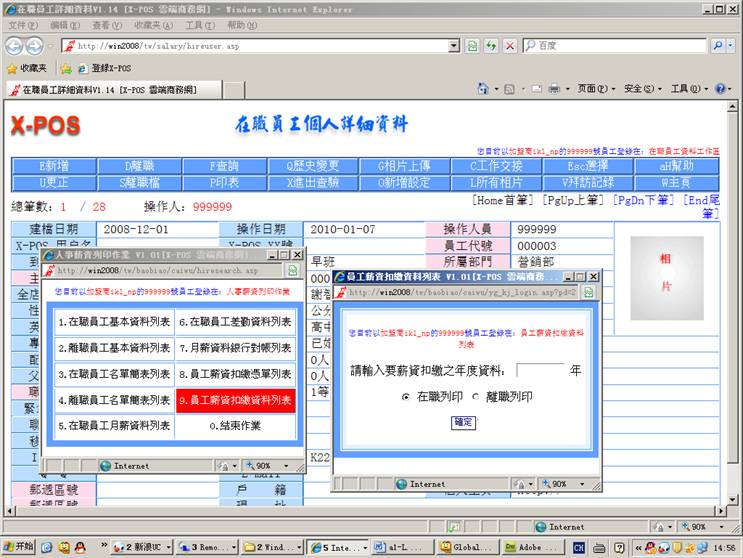Click the refresh page icon
Image resolution: width=743 pixels, height=558 pixels.
click(x=491, y=46)
